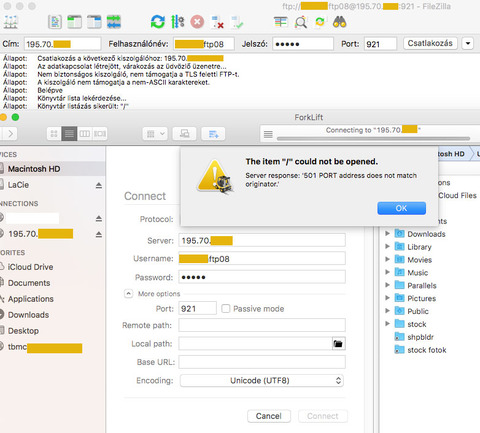Toggle FileZilla message log panel icon
This screenshot has height=433, width=480.
(55, 22)
